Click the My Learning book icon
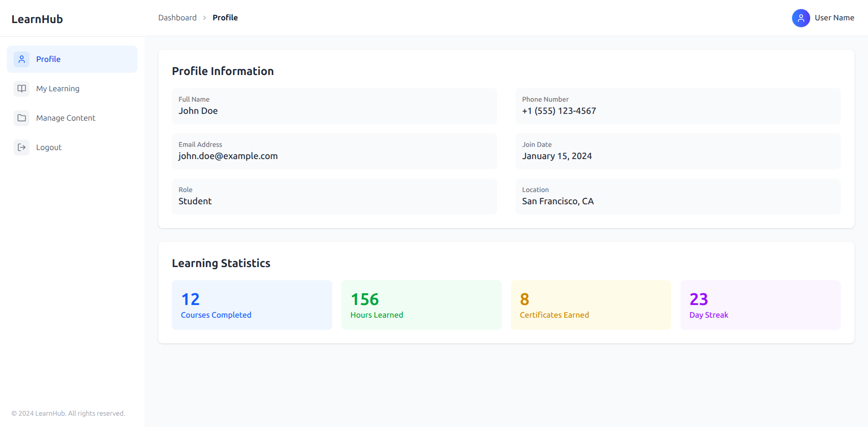The image size is (868, 427). [x=21, y=89]
